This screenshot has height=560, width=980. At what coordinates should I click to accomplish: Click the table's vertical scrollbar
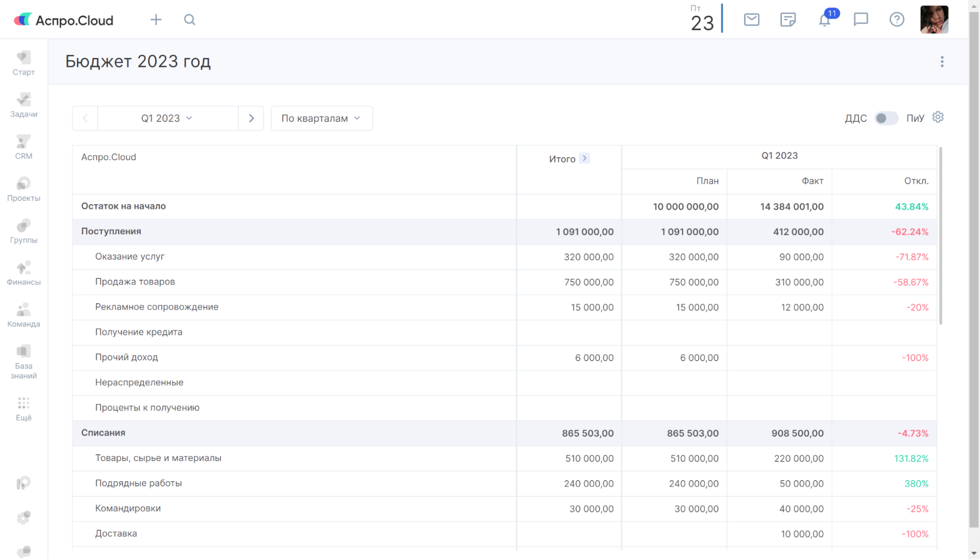(x=940, y=235)
